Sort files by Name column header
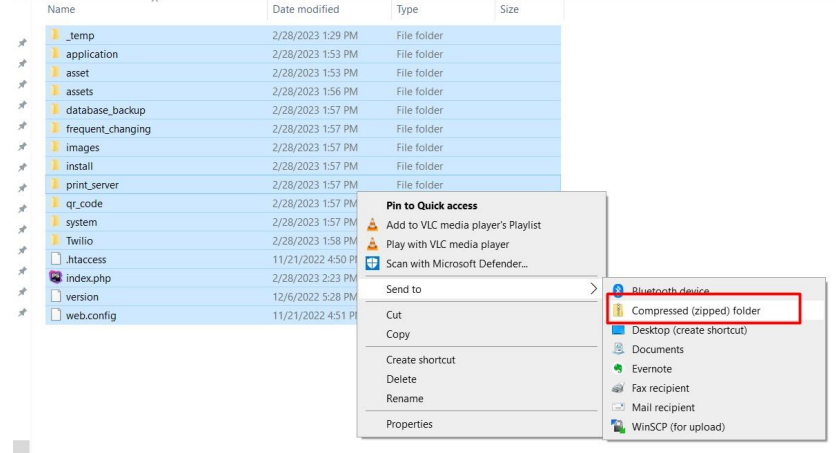Image resolution: width=836 pixels, height=453 pixels. 62,9
